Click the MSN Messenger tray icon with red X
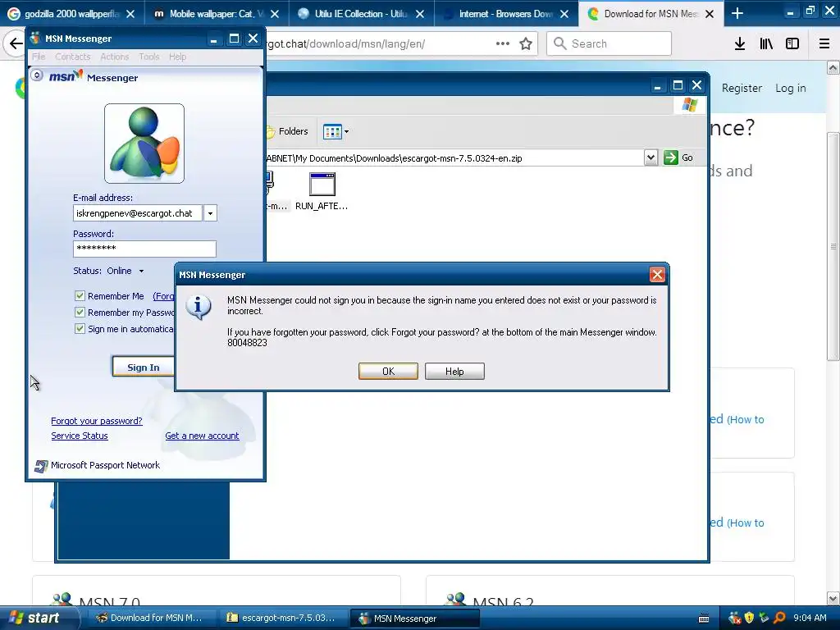Image resolution: width=840 pixels, height=630 pixels. tap(734, 619)
